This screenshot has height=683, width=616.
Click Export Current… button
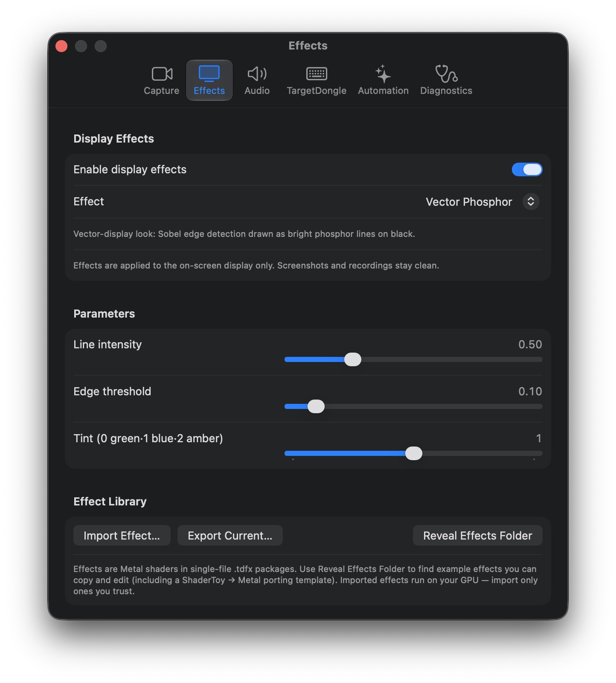point(230,535)
